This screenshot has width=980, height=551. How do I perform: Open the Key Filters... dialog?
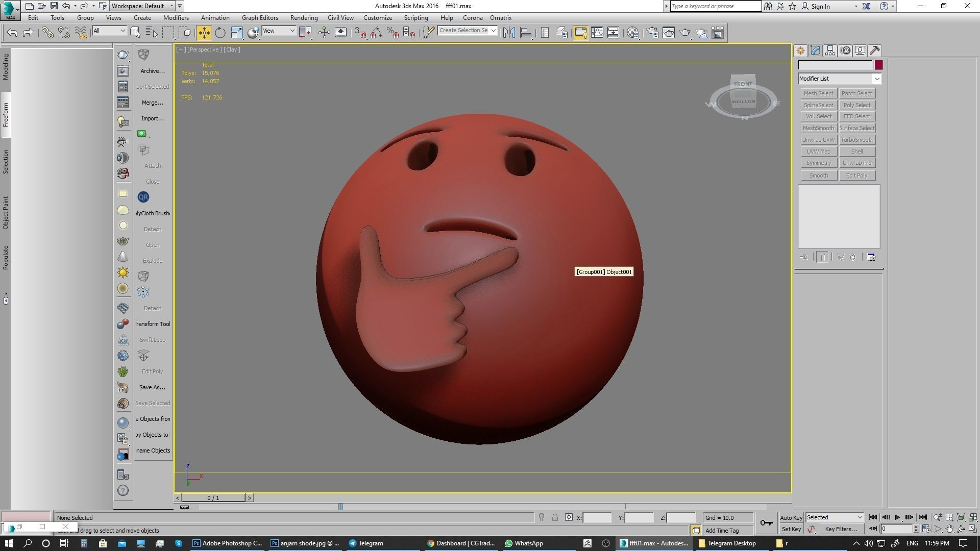(841, 529)
